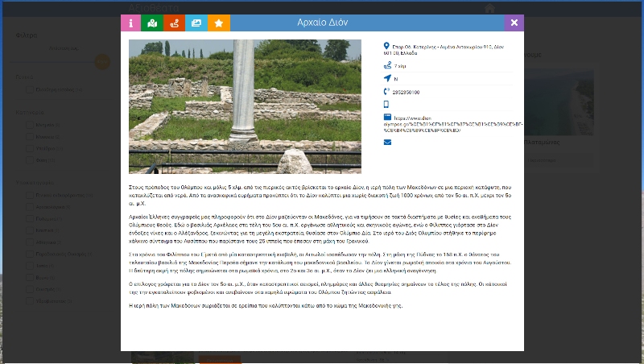This screenshot has width=644, height=364.
Task: Close the Αρχαίο Δίον dialog
Action: coord(514,23)
